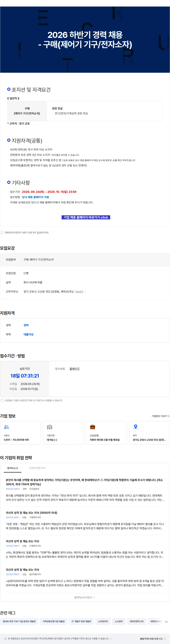Click the 회사 내규에 따름 salary text
The height and width of the screenshot is (644, 170).
click(x=33, y=282)
